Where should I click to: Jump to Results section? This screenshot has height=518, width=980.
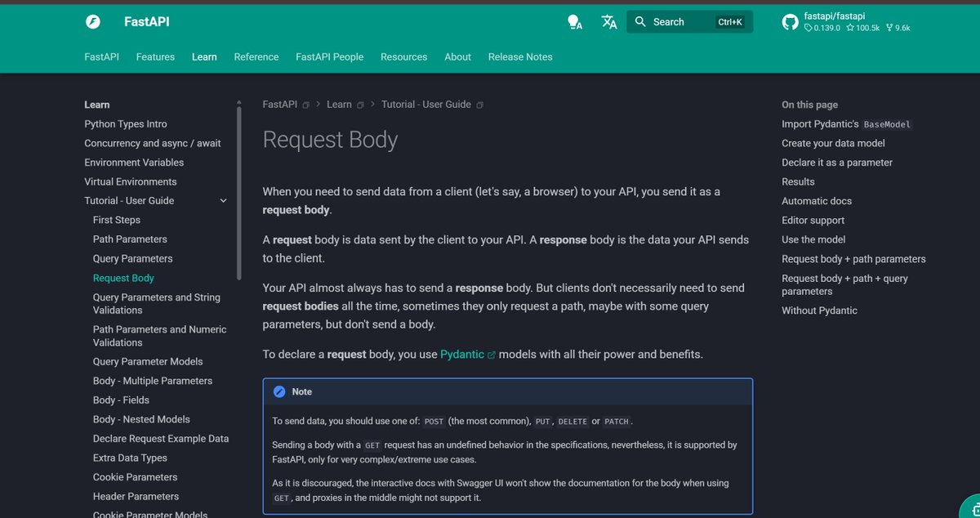coord(798,181)
